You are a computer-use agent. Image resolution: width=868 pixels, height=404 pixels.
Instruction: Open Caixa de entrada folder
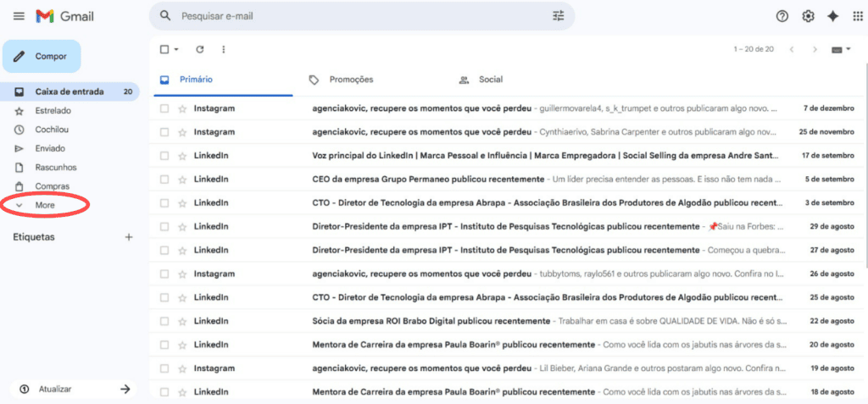(x=70, y=91)
